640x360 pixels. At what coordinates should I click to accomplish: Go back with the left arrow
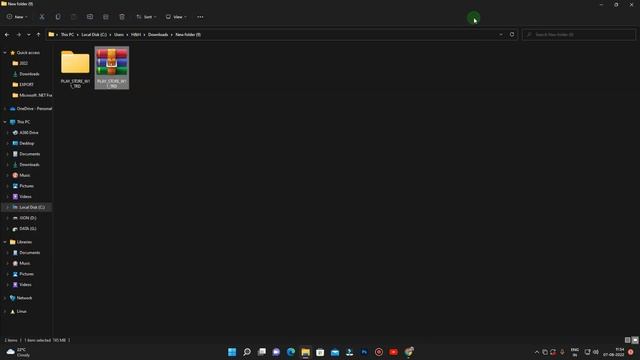coord(7,35)
